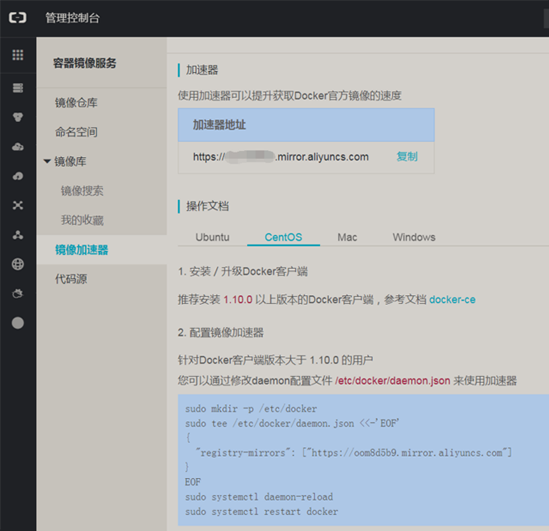Screen dimensions: 549x531
Task: Click the 1.10.0 version text in red
Action: [x=238, y=300]
